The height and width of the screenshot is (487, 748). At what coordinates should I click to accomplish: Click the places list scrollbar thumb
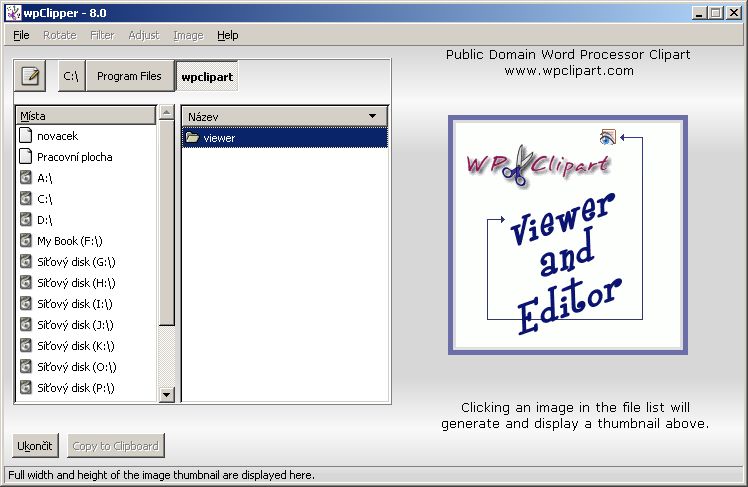(166, 223)
